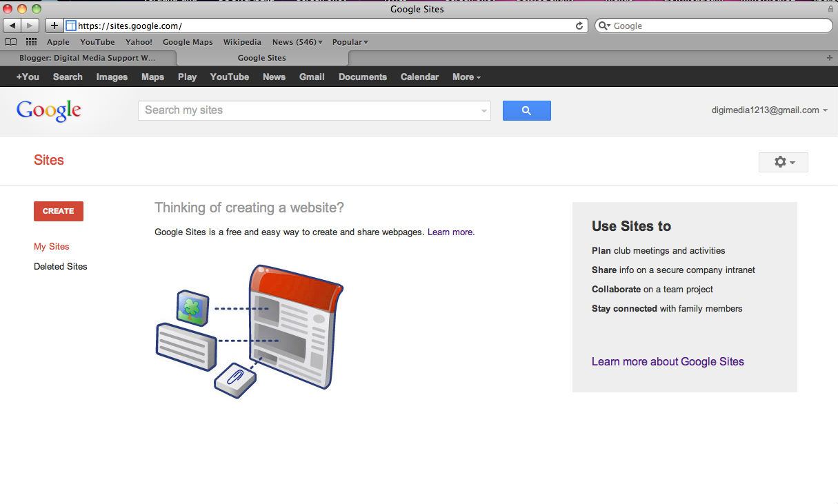The image size is (838, 504).
Task: Open Images in the Google bar
Action: (x=112, y=77)
